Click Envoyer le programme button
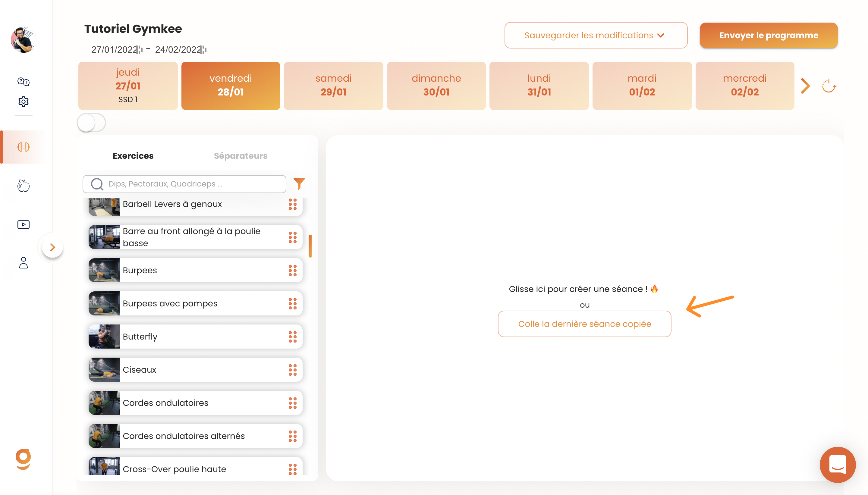 [x=769, y=35]
